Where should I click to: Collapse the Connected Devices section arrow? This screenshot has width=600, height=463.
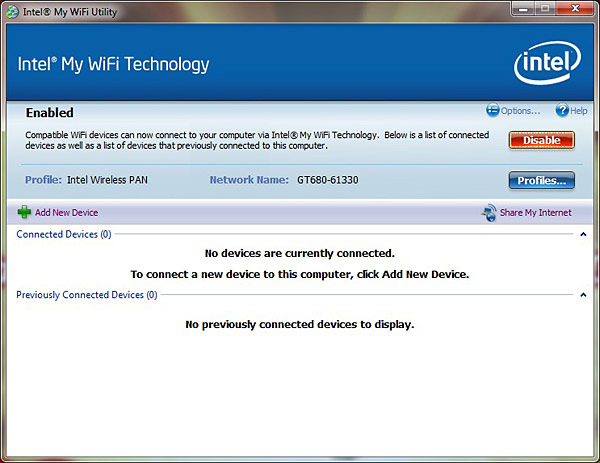(x=583, y=235)
